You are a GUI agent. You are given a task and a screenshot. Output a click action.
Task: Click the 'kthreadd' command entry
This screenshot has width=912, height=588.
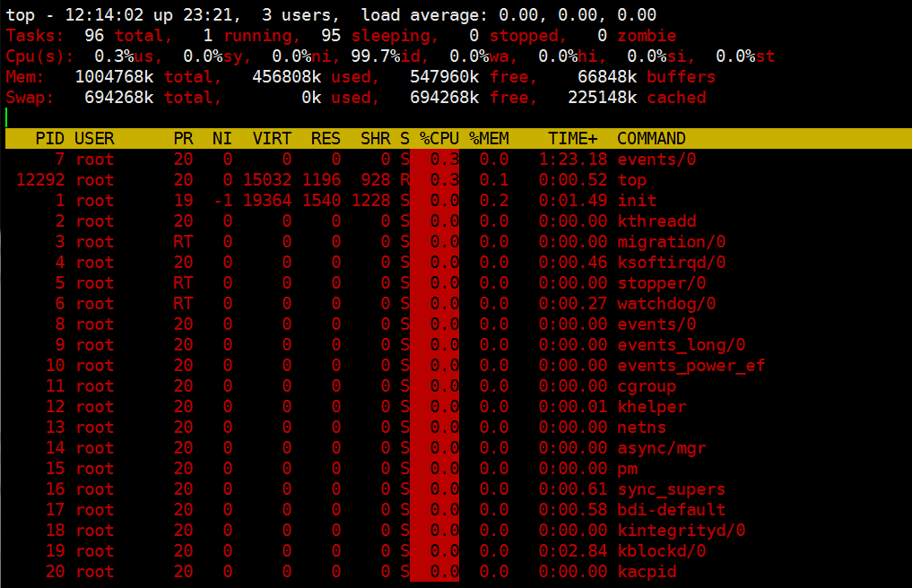point(656,221)
